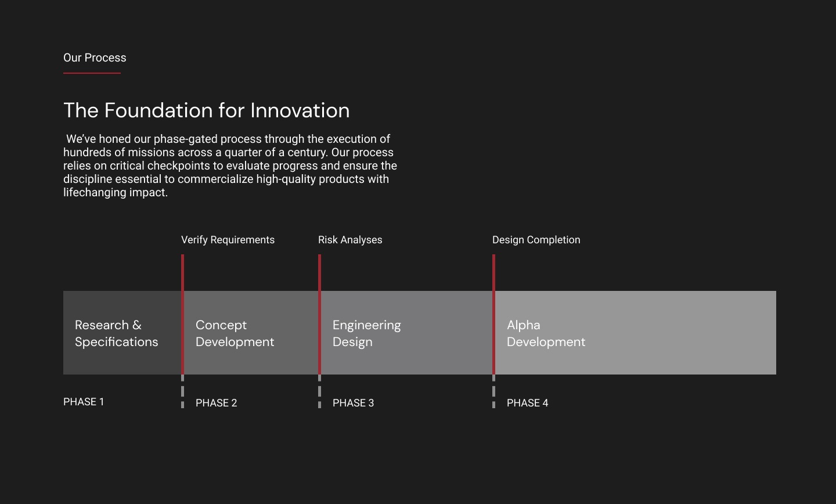The image size is (836, 504).
Task: Click the red marker line under Design Completion
Action: tap(493, 314)
